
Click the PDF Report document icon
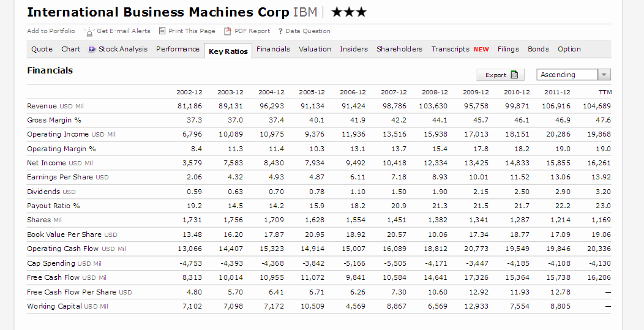228,31
